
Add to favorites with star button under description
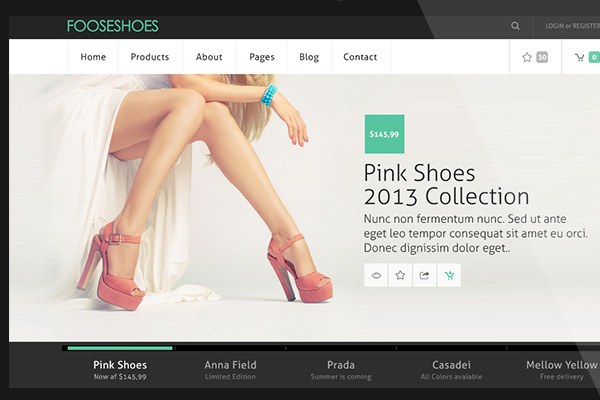tap(400, 275)
